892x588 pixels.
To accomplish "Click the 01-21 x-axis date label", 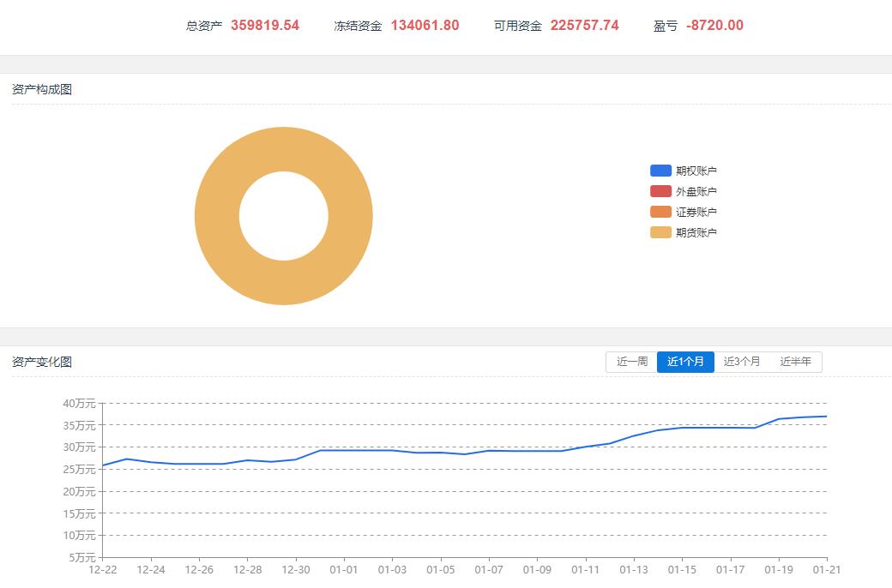I will [x=826, y=569].
